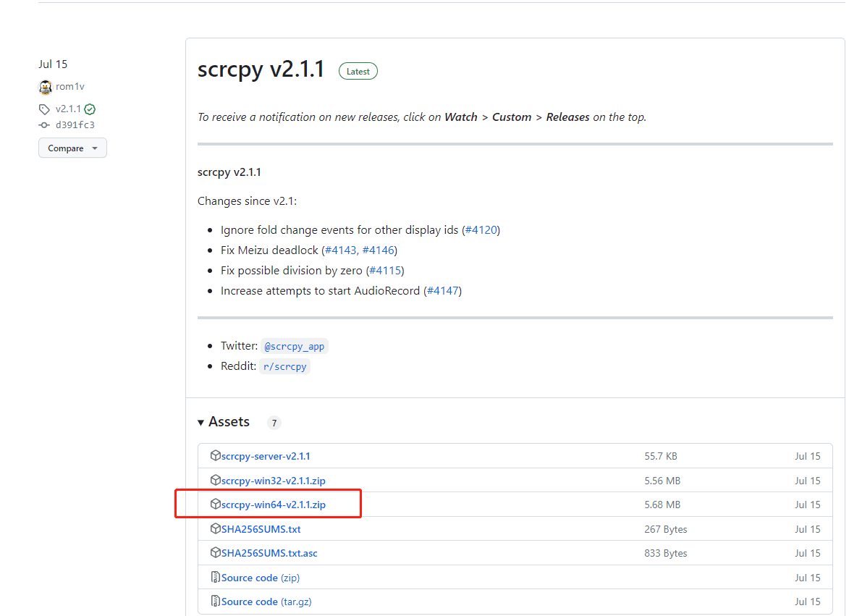Click the green verified checkmark badge

pyautogui.click(x=90, y=109)
